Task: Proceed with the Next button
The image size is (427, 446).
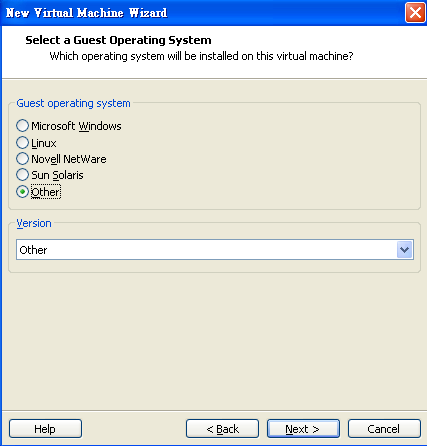Action: [303, 429]
